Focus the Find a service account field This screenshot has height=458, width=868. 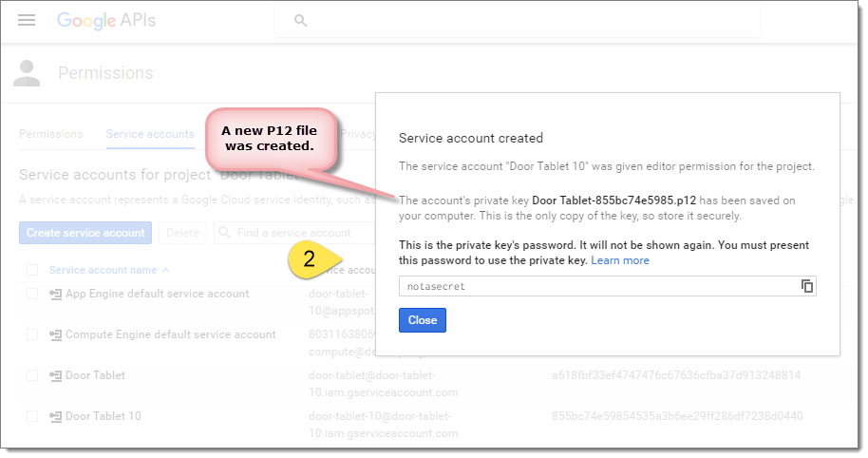[290, 233]
